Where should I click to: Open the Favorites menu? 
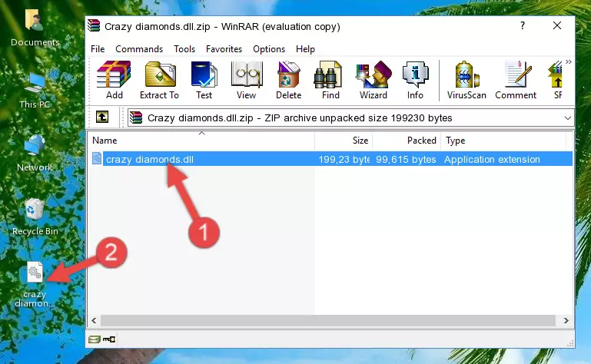coord(224,49)
